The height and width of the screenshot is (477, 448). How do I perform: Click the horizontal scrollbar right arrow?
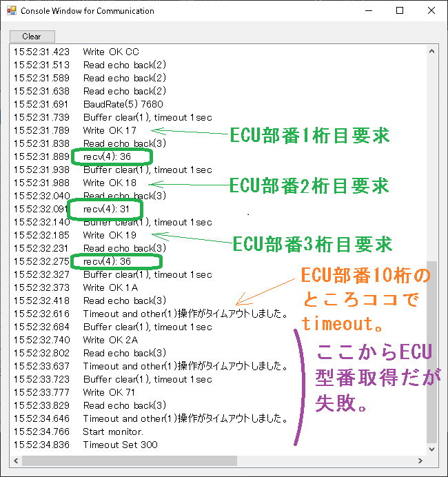click(x=420, y=461)
